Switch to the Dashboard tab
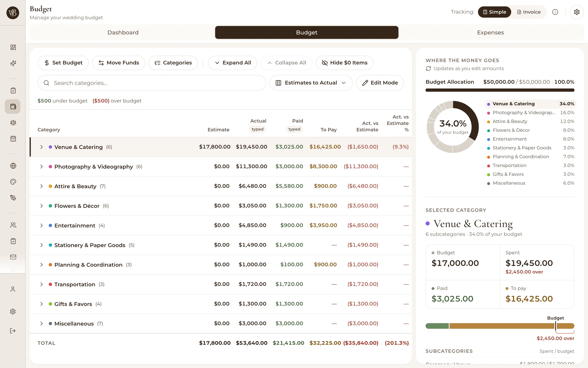This screenshot has width=588, height=368. (123, 32)
